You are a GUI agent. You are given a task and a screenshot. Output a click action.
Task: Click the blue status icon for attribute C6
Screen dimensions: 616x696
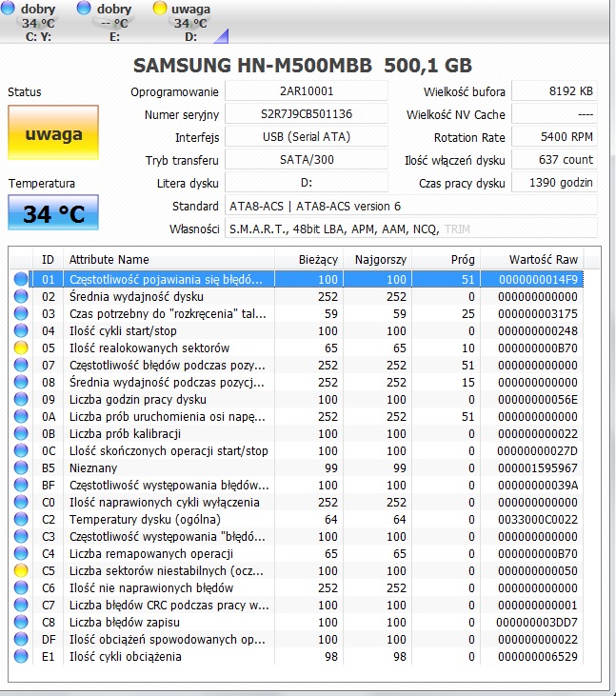[x=21, y=587]
